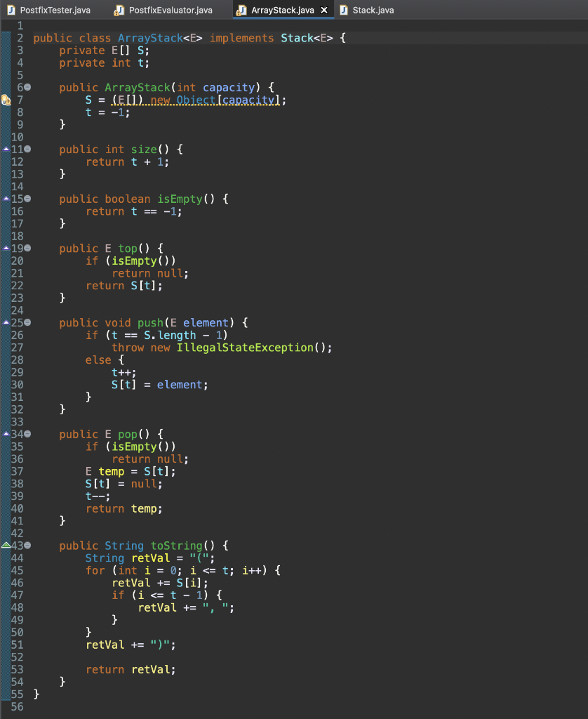The height and width of the screenshot is (719, 588).
Task: Click line number 1 in the gutter
Action: coord(20,26)
